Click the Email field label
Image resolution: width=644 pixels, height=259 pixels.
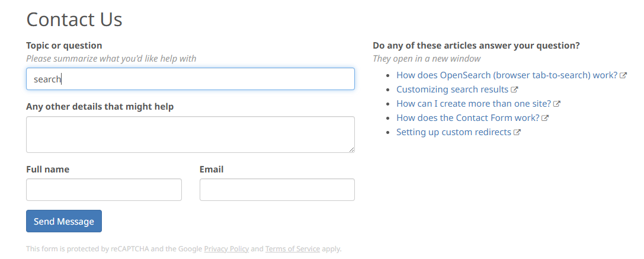(x=212, y=170)
